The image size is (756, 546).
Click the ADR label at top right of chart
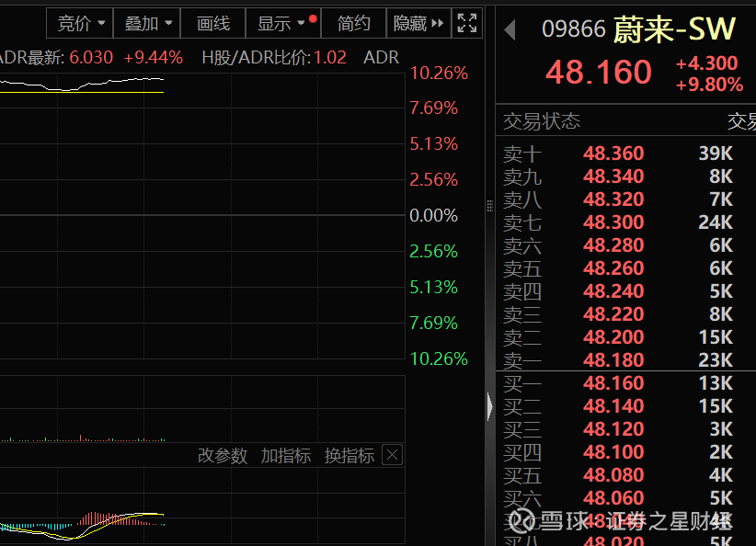(x=381, y=58)
